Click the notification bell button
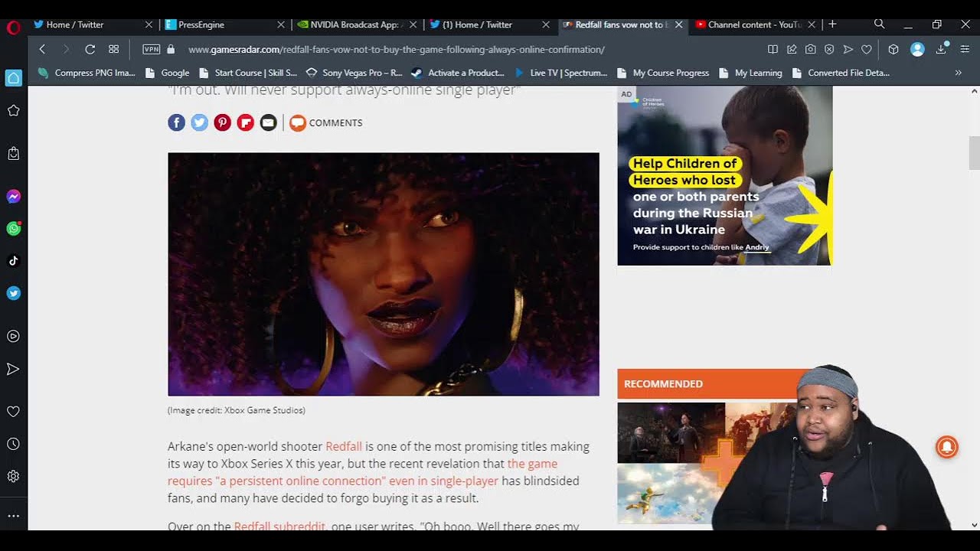This screenshot has width=980, height=551. click(x=947, y=446)
